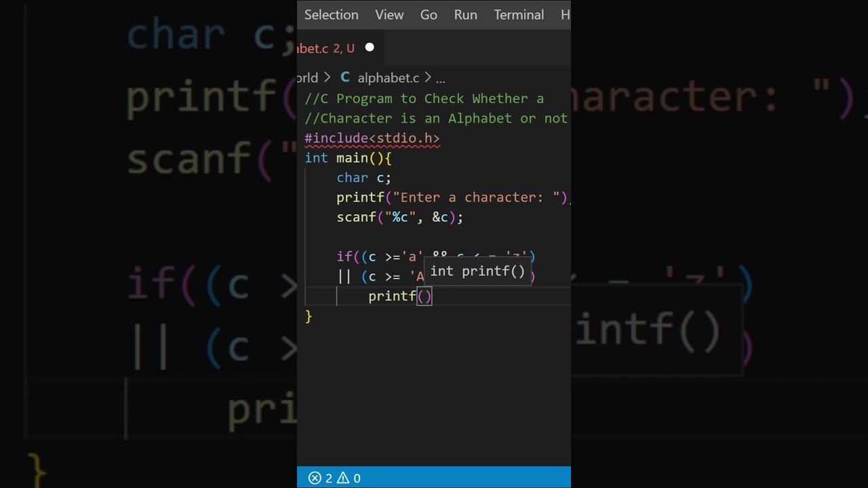Click the unsaved dot on alphabet.c tab
The image size is (868, 488).
pyautogui.click(x=370, y=47)
